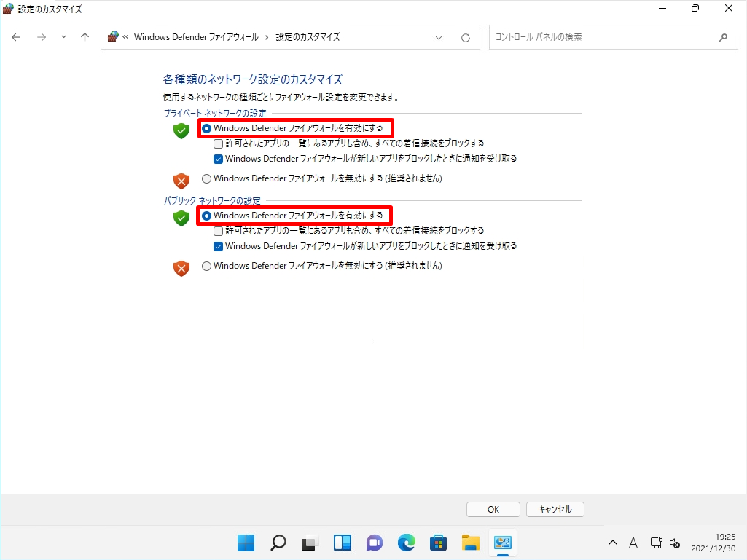
Task: Go forward with the forward arrow
Action: click(42, 37)
